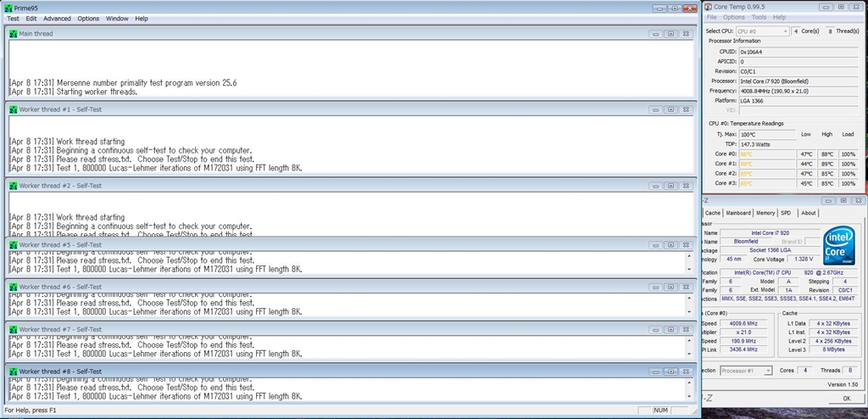The image size is (868, 419).
Task: Switch to the SPD tab in CPU-Z
Action: coord(786,213)
